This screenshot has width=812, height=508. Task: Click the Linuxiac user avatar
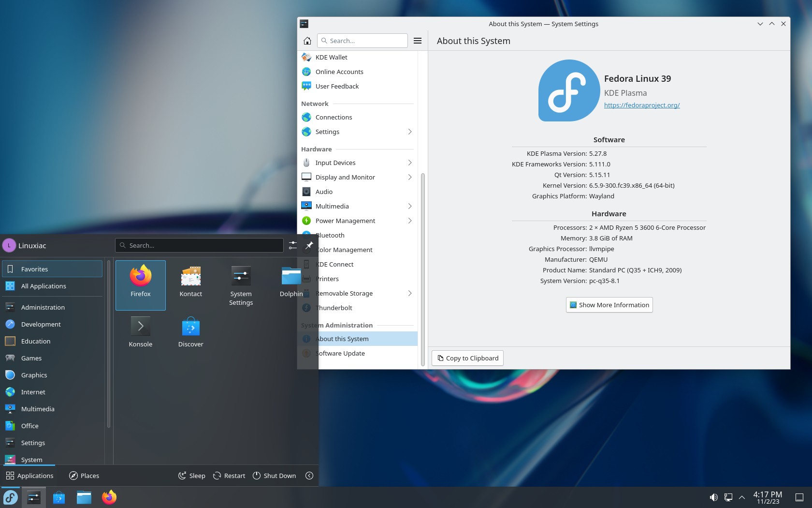coord(9,245)
